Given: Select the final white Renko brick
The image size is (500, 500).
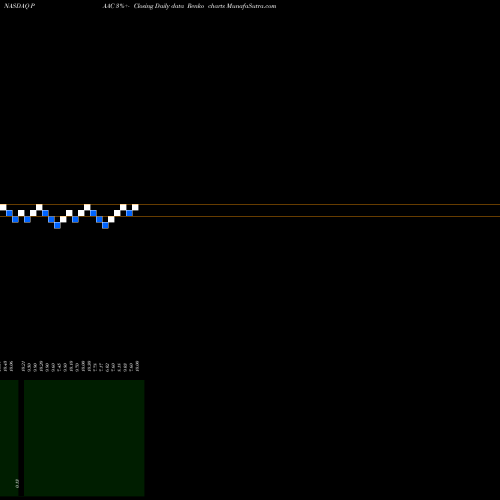Looking at the screenshot, I should [135, 207].
